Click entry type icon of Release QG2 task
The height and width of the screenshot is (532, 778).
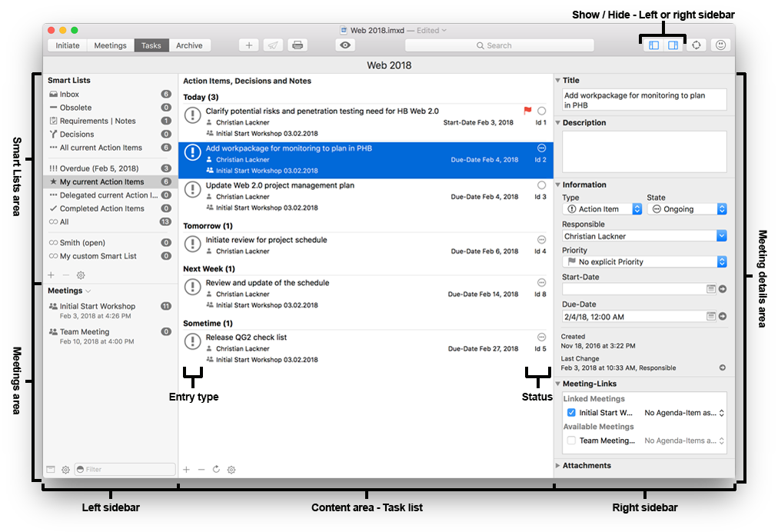click(192, 341)
